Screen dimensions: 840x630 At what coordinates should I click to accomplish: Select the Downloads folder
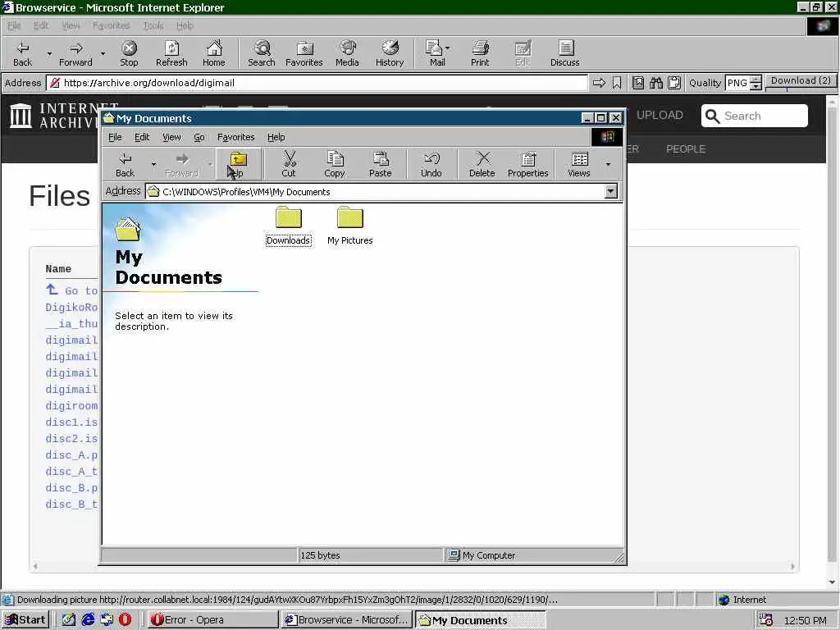(x=288, y=226)
